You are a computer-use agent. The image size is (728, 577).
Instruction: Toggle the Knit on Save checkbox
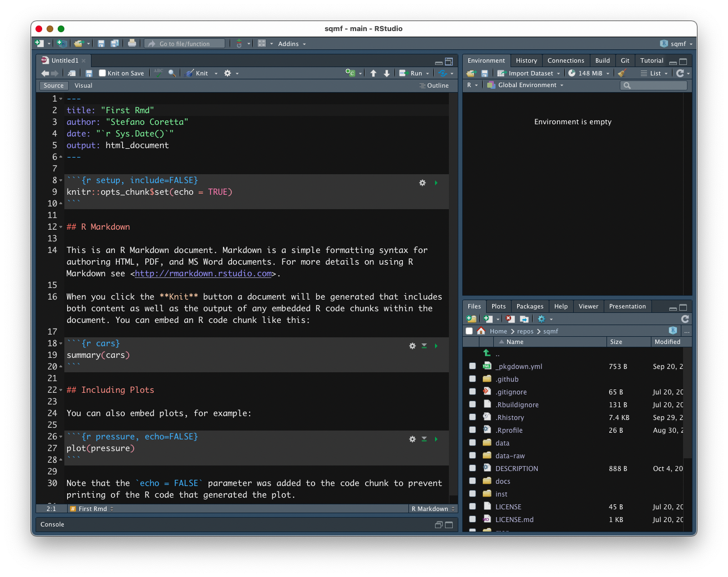pos(102,73)
